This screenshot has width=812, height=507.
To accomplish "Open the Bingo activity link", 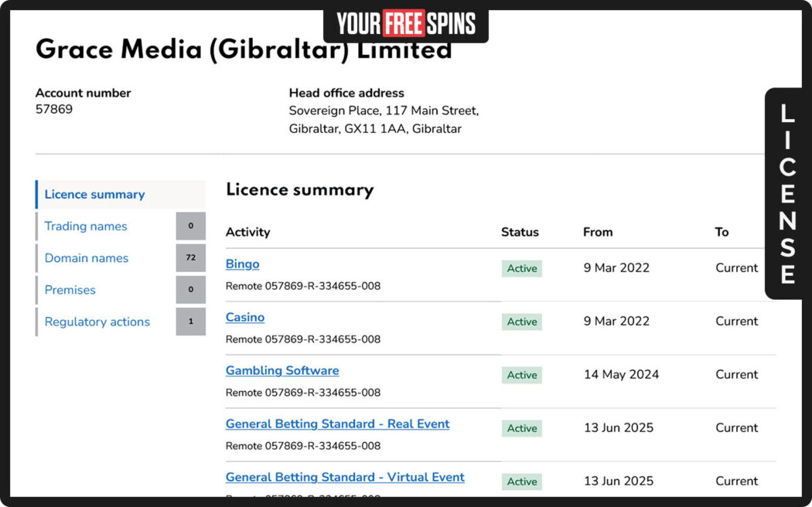I will 242,264.
